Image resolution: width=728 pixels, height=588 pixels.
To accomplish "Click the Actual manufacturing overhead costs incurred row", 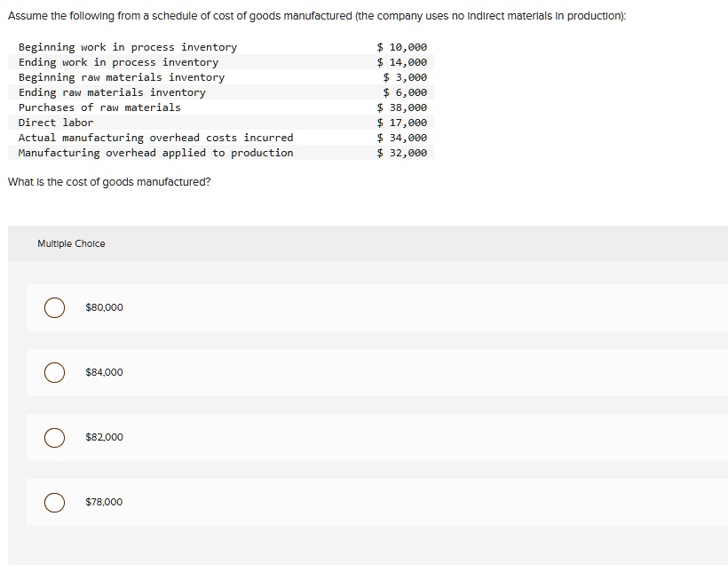I will [155, 138].
